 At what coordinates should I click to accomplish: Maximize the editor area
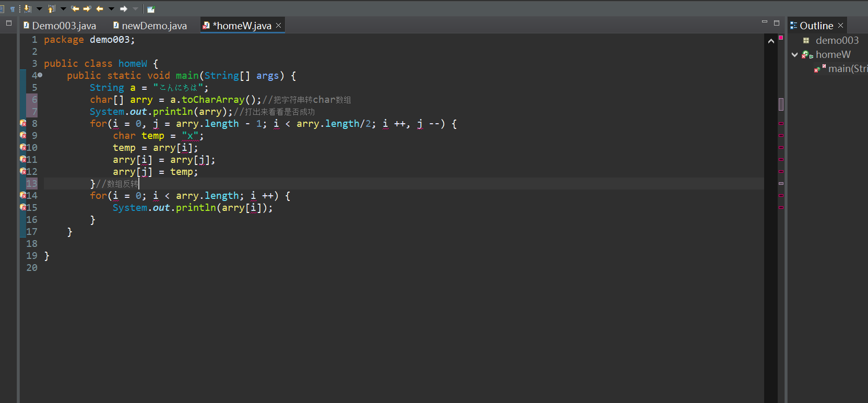pyautogui.click(x=777, y=23)
